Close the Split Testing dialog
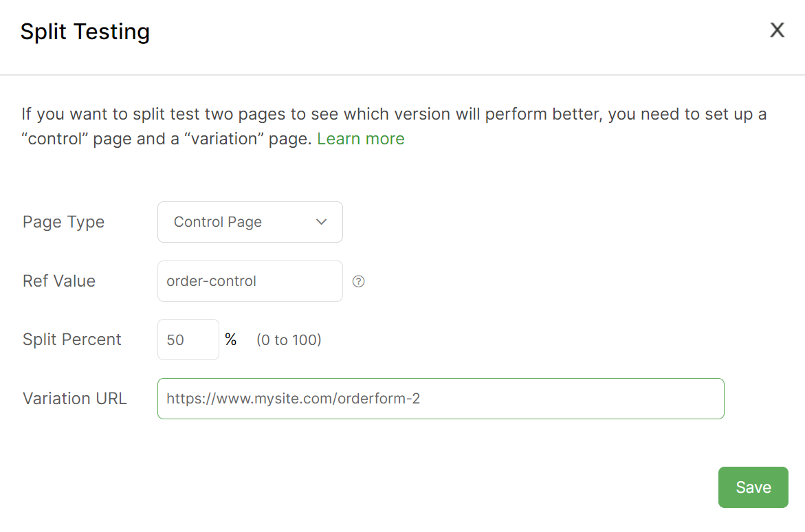 coord(777,30)
